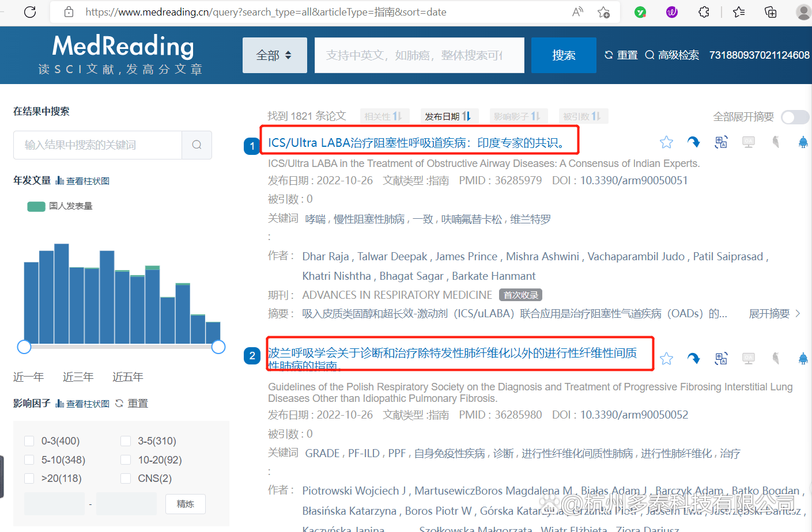This screenshot has width=812, height=532.
Task: Select the 近五年 year range
Action: [x=128, y=377]
